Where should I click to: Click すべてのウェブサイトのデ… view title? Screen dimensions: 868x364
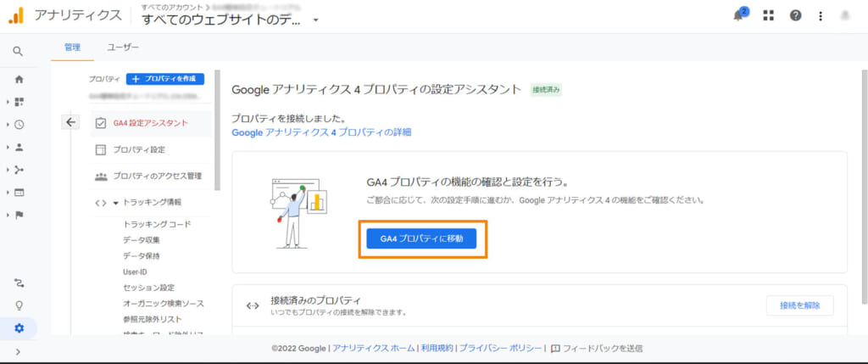[222, 20]
